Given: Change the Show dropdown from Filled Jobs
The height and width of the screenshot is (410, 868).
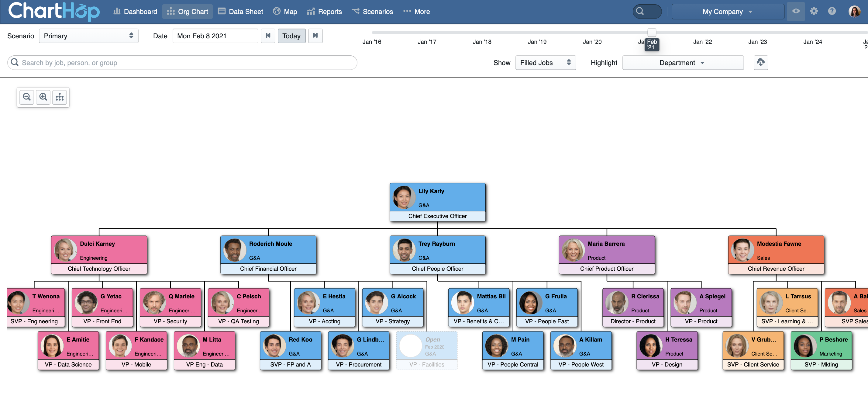Looking at the screenshot, I should [x=545, y=62].
